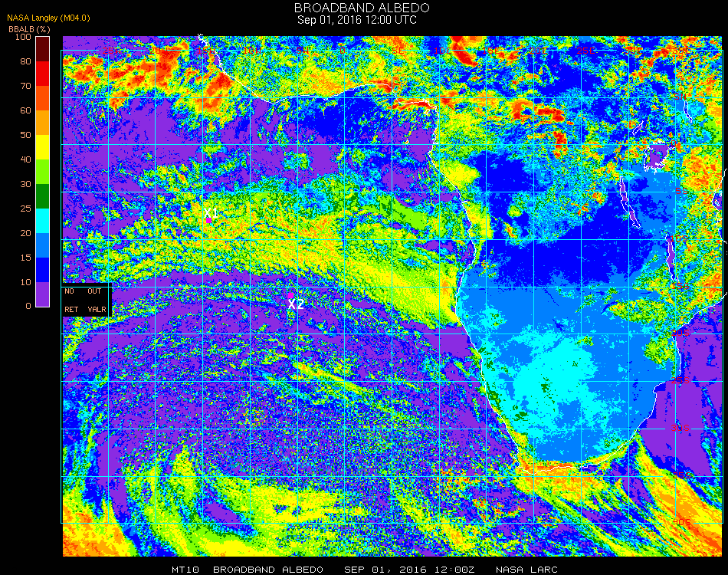Viewport: 728px width, 575px height.
Task: Click the '70' colorbar tick value
Action: coord(25,86)
